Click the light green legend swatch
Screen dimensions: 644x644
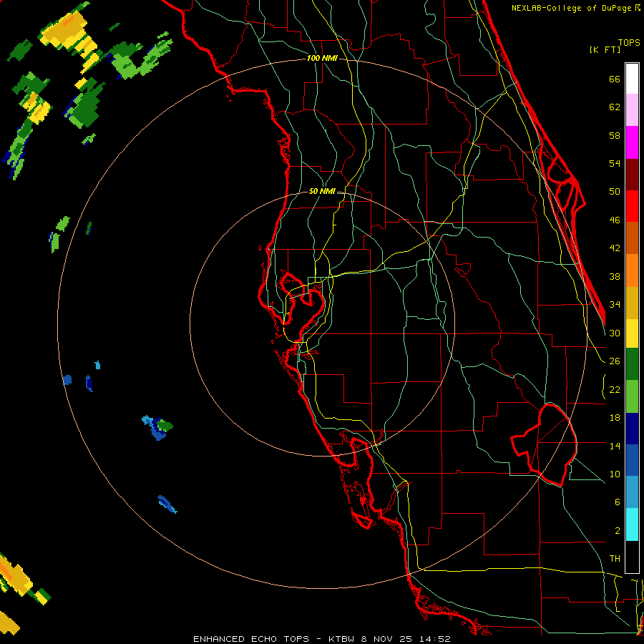pyautogui.click(x=632, y=396)
